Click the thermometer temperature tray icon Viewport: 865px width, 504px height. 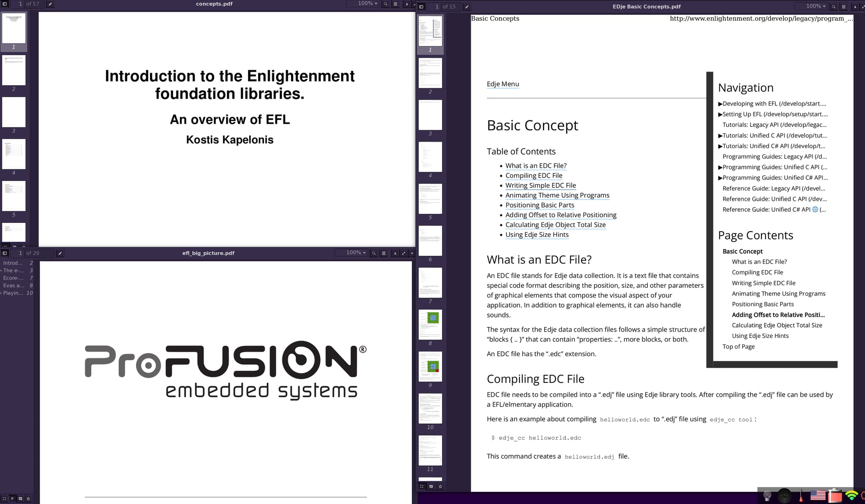pos(801,496)
